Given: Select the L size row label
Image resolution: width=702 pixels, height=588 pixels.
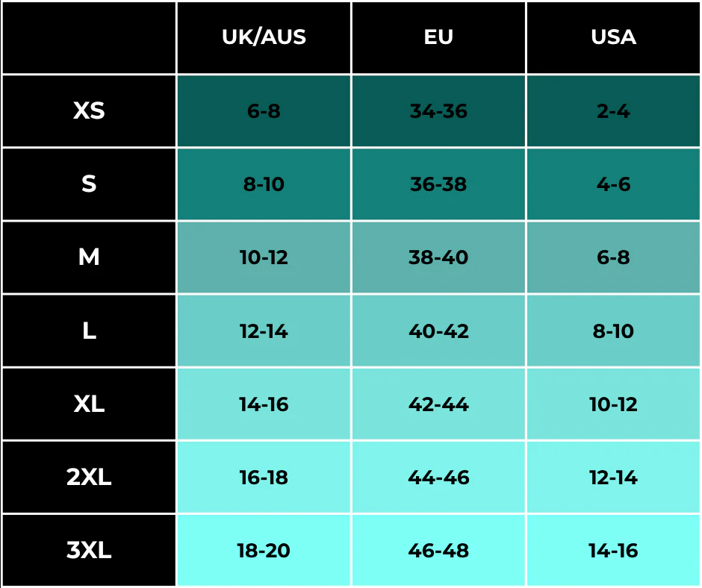Looking at the screenshot, I should pos(89,331).
